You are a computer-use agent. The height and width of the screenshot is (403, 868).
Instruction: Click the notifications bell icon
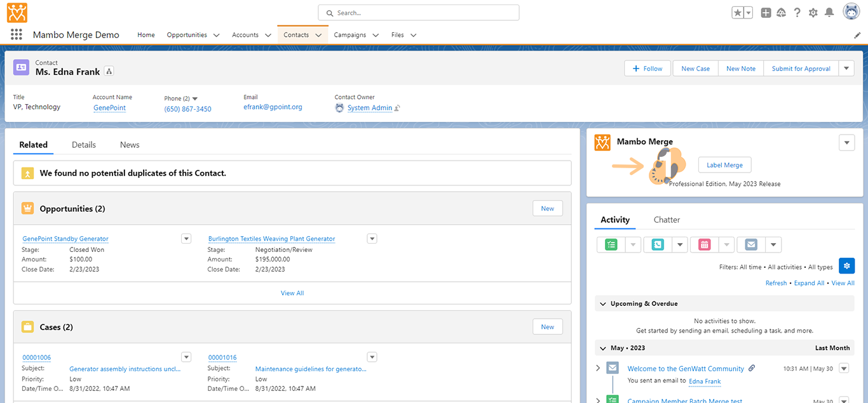tap(829, 13)
